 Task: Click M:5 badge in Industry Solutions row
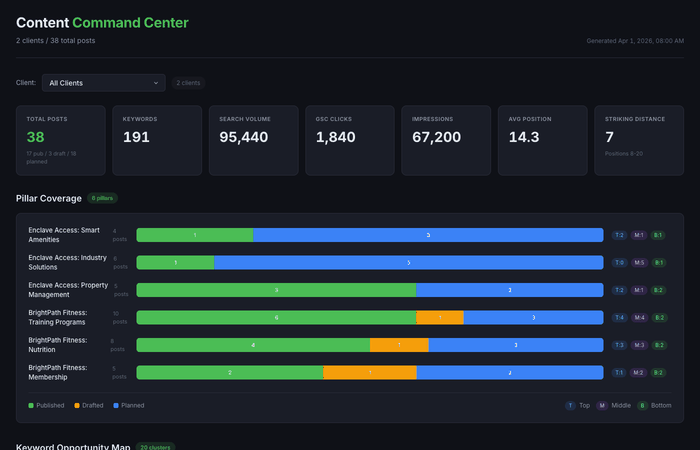click(639, 262)
